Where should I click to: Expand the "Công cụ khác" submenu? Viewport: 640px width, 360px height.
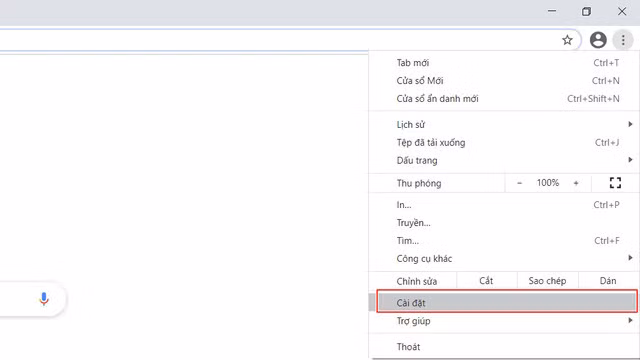click(x=504, y=259)
